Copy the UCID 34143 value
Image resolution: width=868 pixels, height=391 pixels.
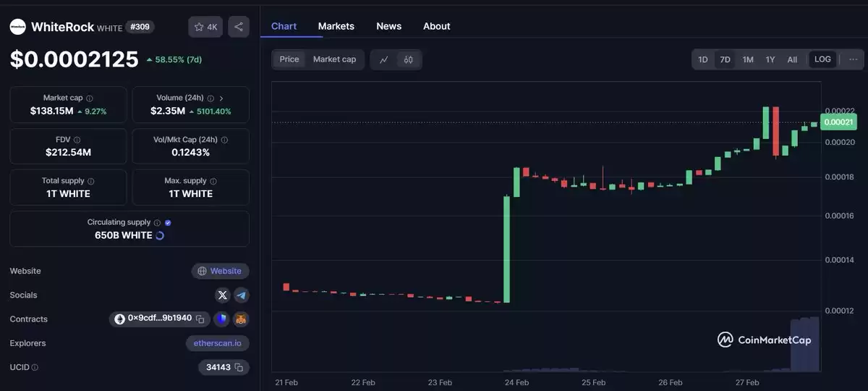(x=238, y=367)
